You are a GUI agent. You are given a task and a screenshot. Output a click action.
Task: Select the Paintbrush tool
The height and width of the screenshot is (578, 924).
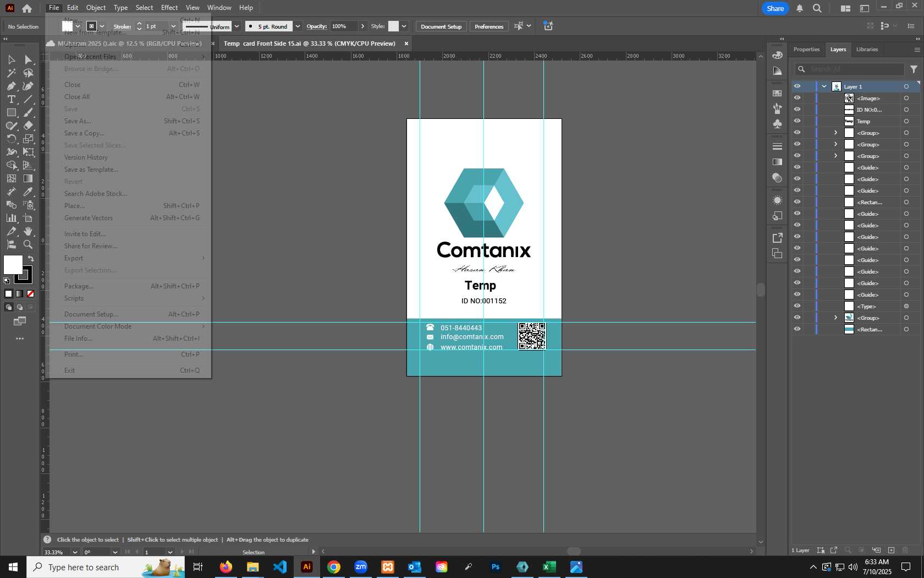click(x=28, y=112)
